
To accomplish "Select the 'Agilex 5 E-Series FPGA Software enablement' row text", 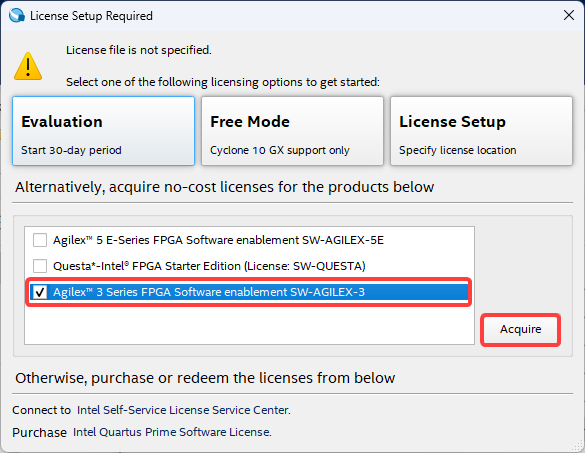I will click(x=218, y=240).
